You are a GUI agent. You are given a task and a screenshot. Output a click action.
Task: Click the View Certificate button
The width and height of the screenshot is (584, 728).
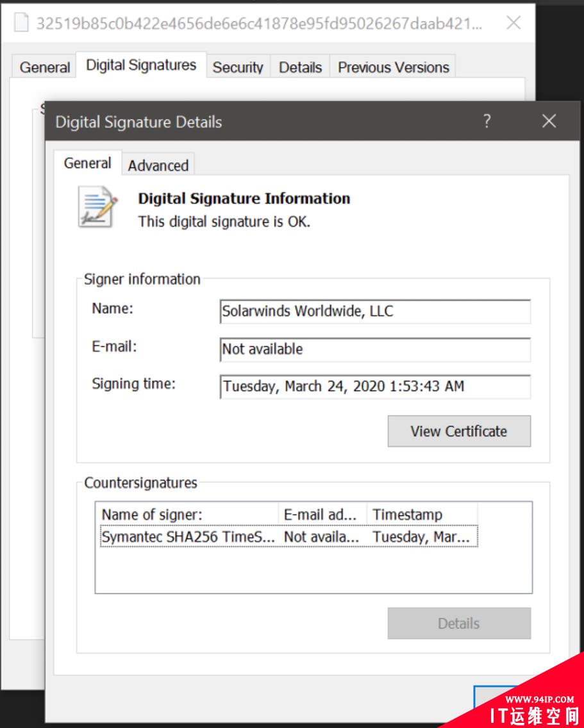[459, 431]
